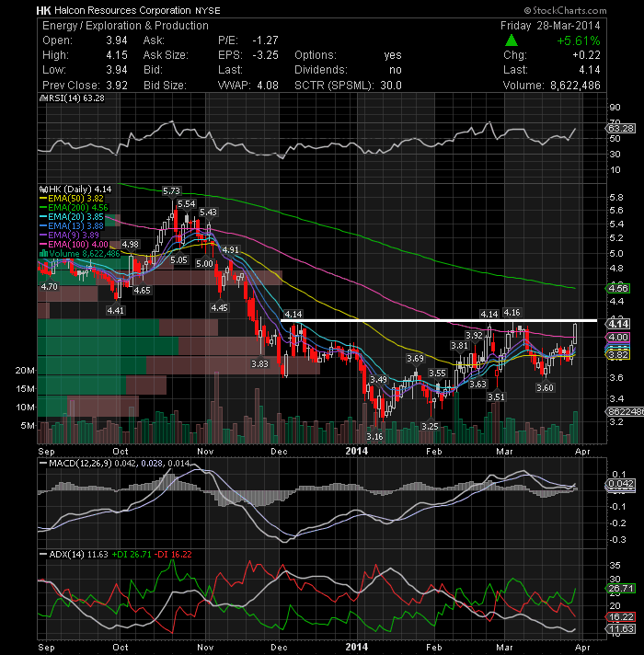Viewport: 644px width, 655px height.
Task: Click the 5.54 price label
Action: pos(186,204)
